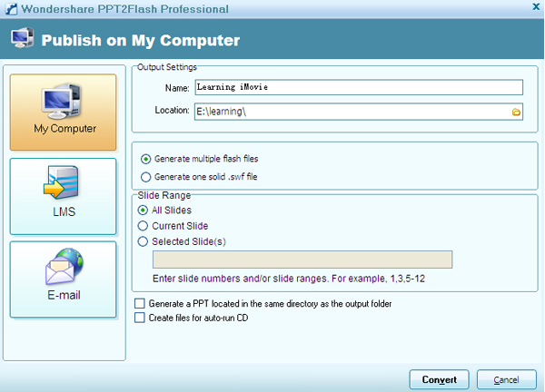
Task: Click into the Name input field
Action: click(359, 87)
